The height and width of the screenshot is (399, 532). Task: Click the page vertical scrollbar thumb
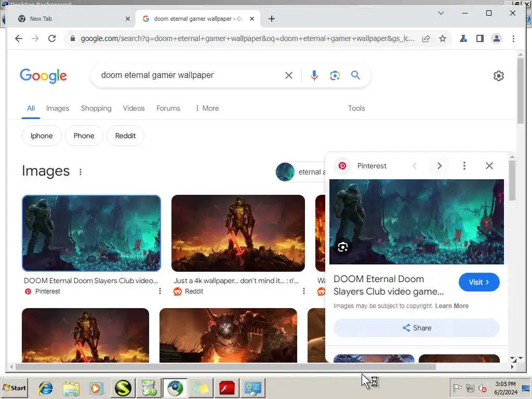[521, 91]
